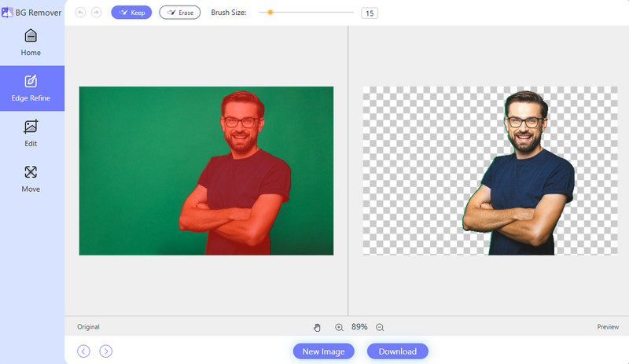Switch to the Move tab
The image size is (629, 364).
(31, 178)
